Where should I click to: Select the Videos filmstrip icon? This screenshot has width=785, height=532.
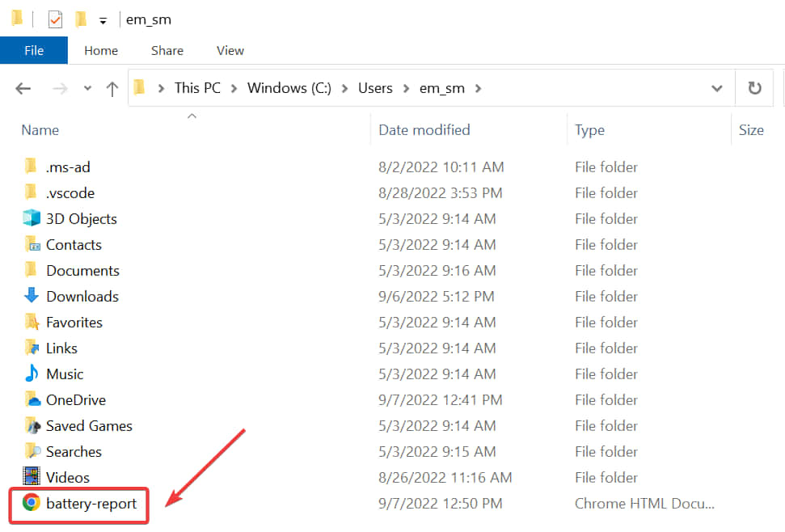[x=32, y=476]
